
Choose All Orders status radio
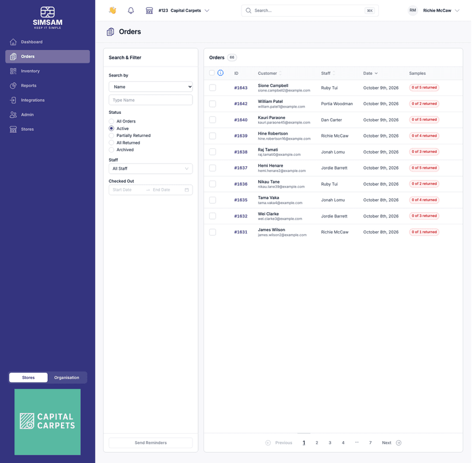point(112,121)
